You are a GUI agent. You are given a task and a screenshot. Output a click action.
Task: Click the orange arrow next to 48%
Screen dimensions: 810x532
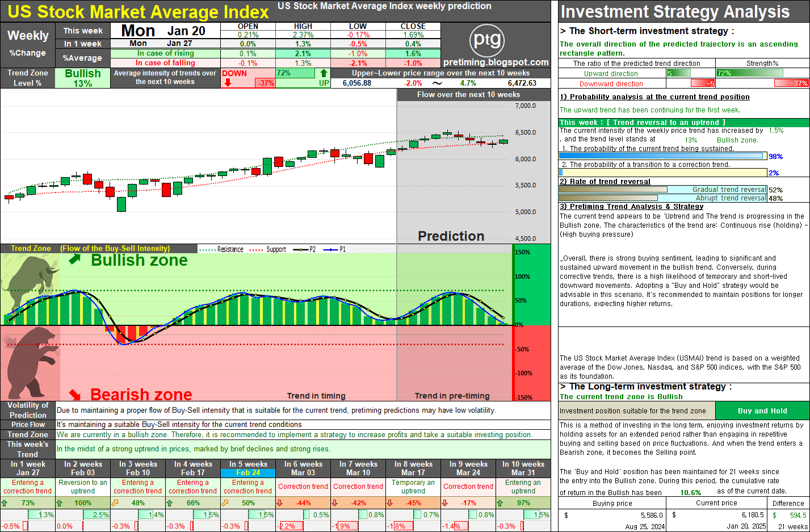[x=115, y=503]
